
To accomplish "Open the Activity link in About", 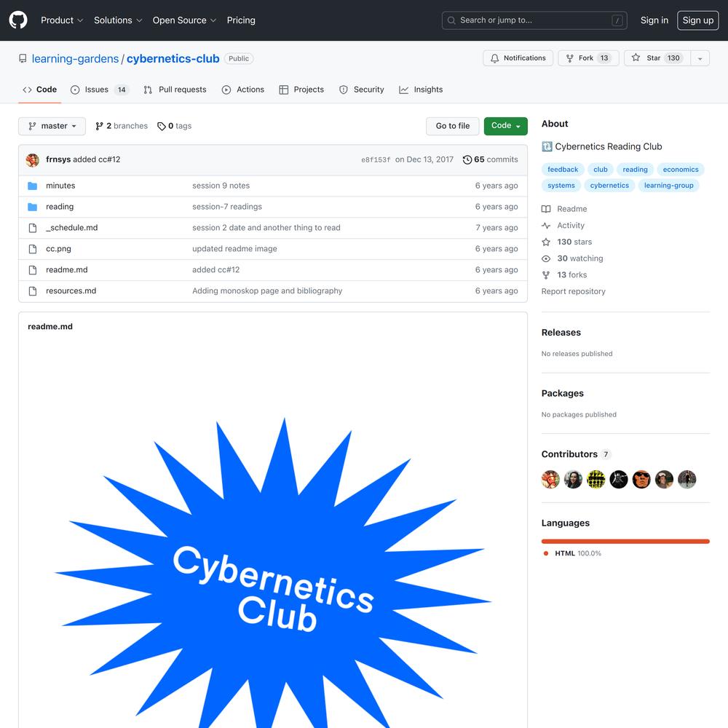I will (563, 226).
